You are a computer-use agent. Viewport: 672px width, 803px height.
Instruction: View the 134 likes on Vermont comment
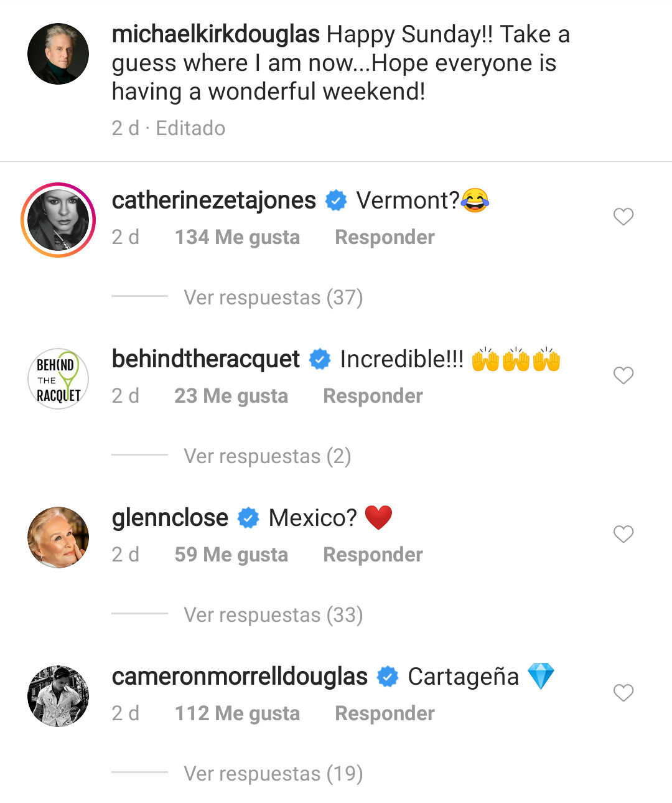237,237
